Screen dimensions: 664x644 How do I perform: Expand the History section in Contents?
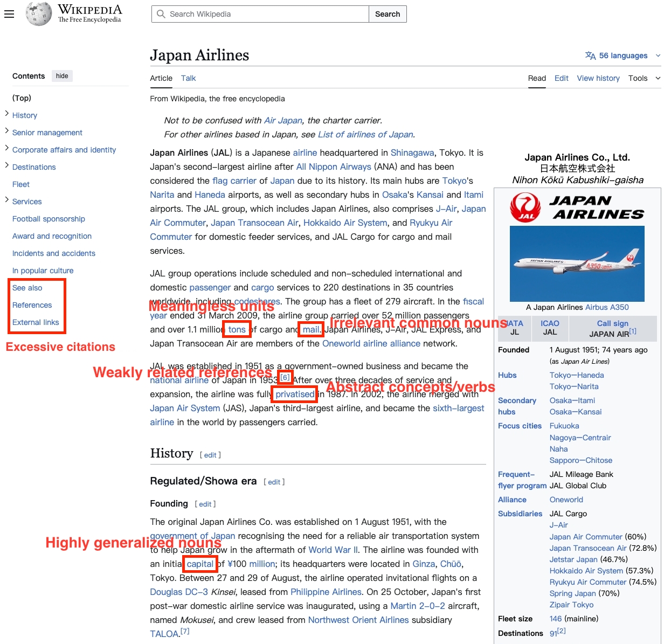(x=6, y=115)
